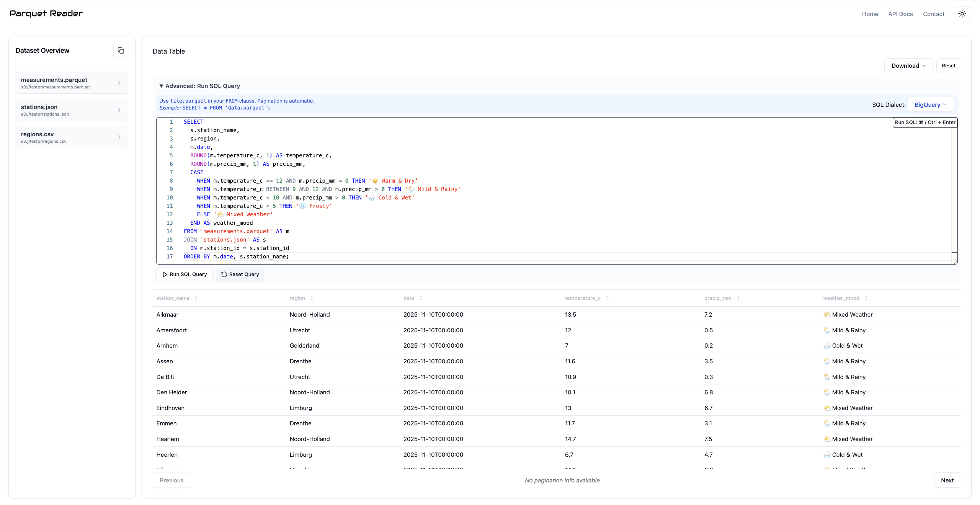Sort the weather_mood column
This screenshot has width=980, height=505.
coord(866,298)
